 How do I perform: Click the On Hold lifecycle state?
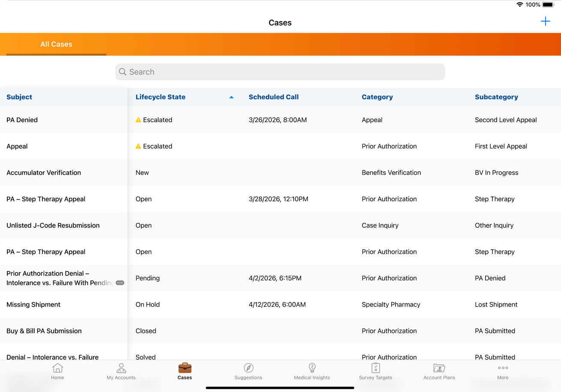pyautogui.click(x=147, y=305)
